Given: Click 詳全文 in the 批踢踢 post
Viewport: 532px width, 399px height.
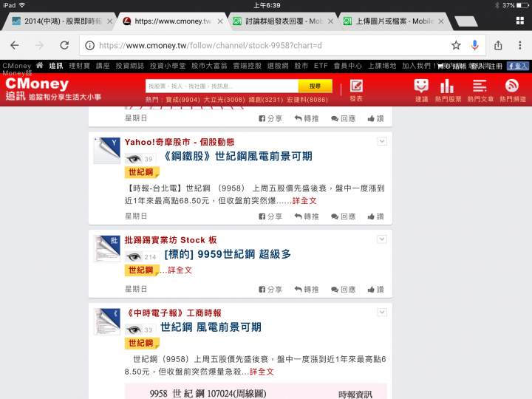Looking at the screenshot, I should coord(180,270).
